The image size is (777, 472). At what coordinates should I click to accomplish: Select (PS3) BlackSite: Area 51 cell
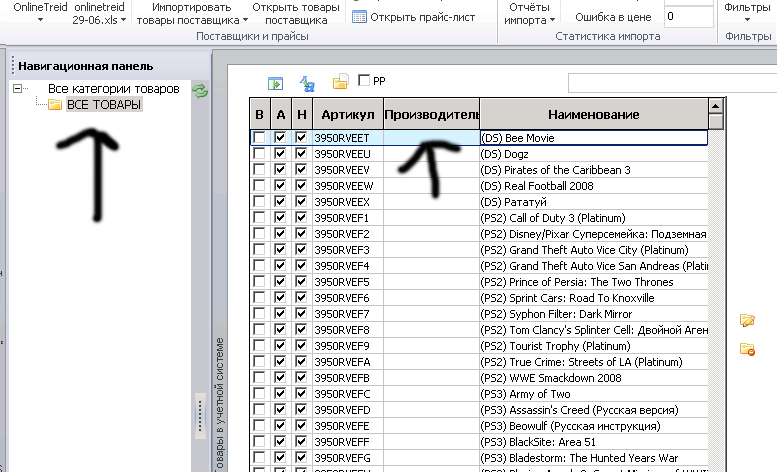tap(594, 442)
